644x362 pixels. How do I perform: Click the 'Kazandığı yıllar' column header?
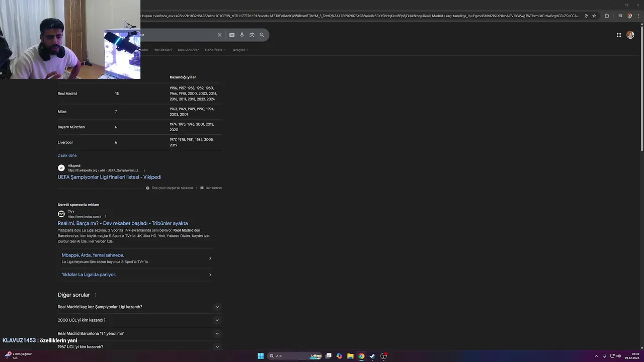tap(183, 77)
